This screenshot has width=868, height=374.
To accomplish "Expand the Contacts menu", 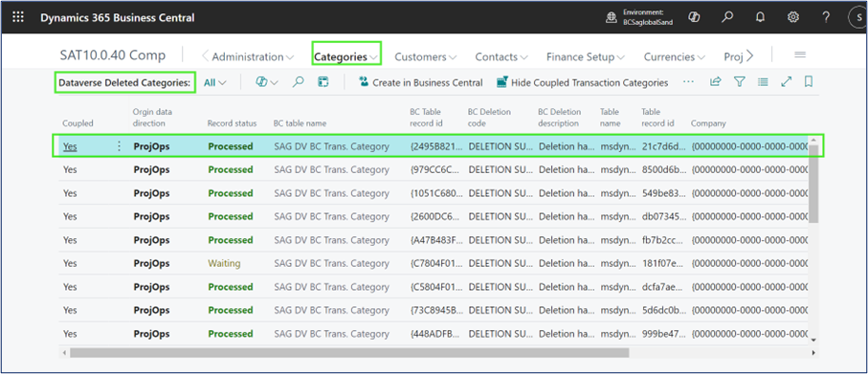I will coord(501,56).
